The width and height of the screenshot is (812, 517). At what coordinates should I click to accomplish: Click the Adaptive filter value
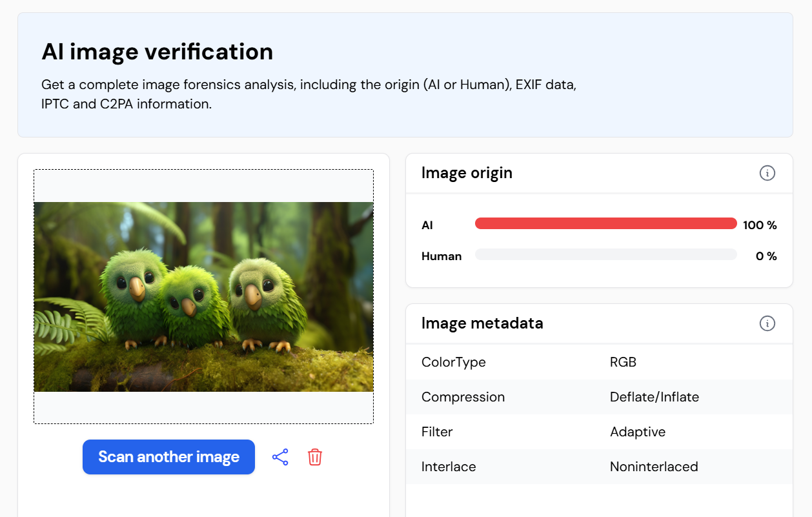click(637, 432)
